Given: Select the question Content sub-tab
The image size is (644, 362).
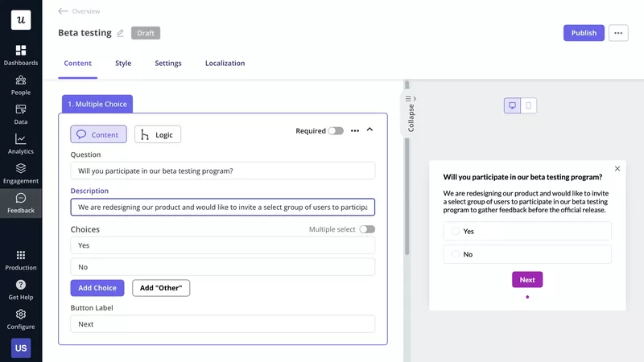Looking at the screenshot, I should 98,134.
